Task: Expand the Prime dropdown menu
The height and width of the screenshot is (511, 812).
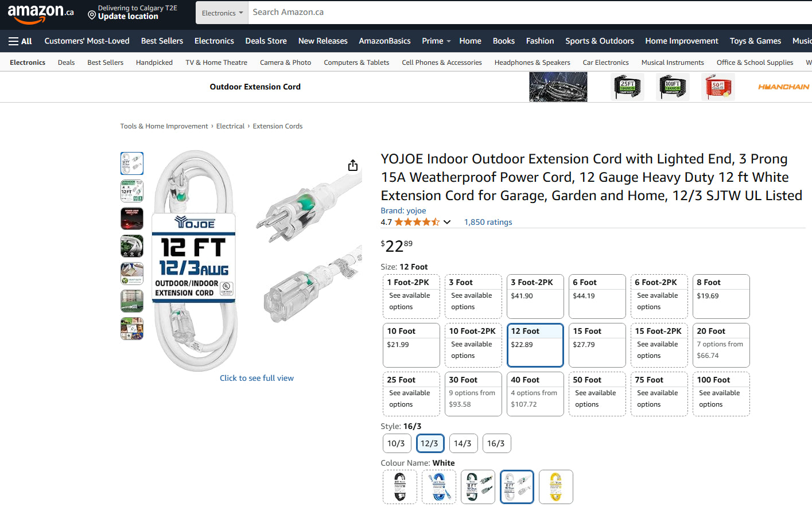Action: pos(436,41)
